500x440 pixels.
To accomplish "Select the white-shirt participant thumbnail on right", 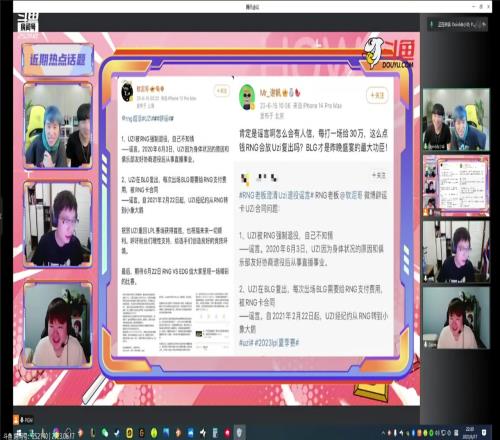I will 456,318.
